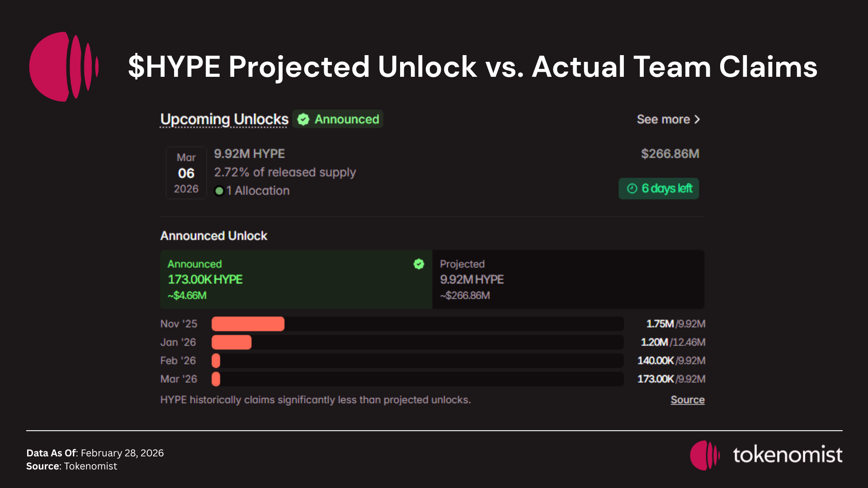Click the Nov '25 claim progress bar
The height and width of the screenshot is (488, 868).
pyautogui.click(x=417, y=324)
